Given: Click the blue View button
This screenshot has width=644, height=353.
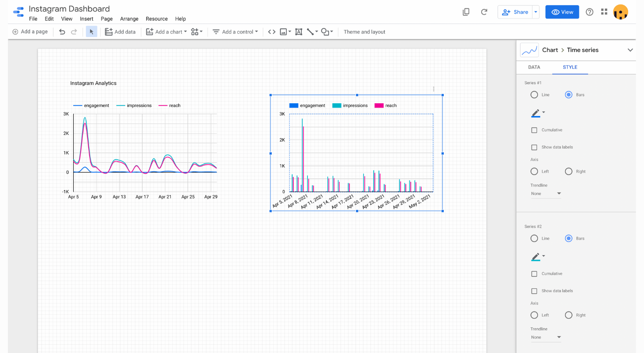Looking at the screenshot, I should click(x=562, y=12).
